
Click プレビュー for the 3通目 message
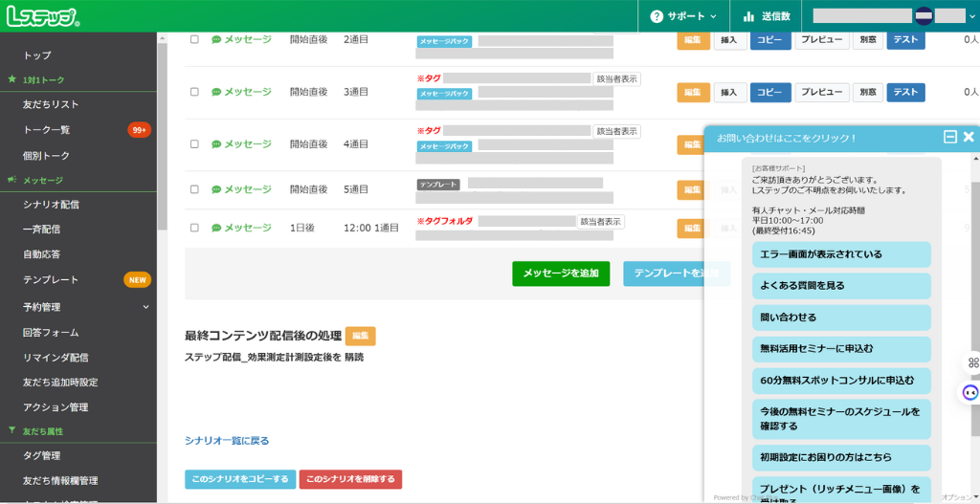(822, 93)
